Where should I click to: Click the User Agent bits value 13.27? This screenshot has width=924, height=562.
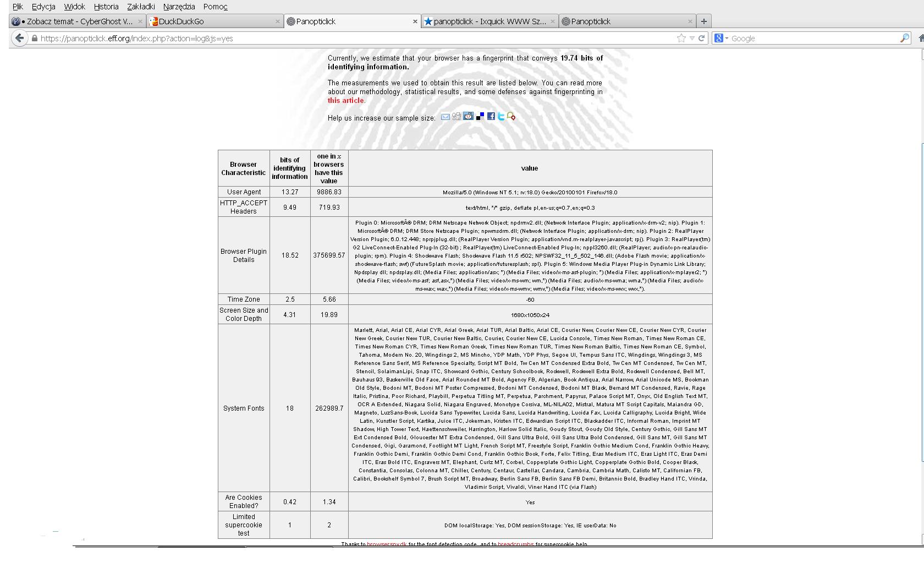tap(290, 192)
